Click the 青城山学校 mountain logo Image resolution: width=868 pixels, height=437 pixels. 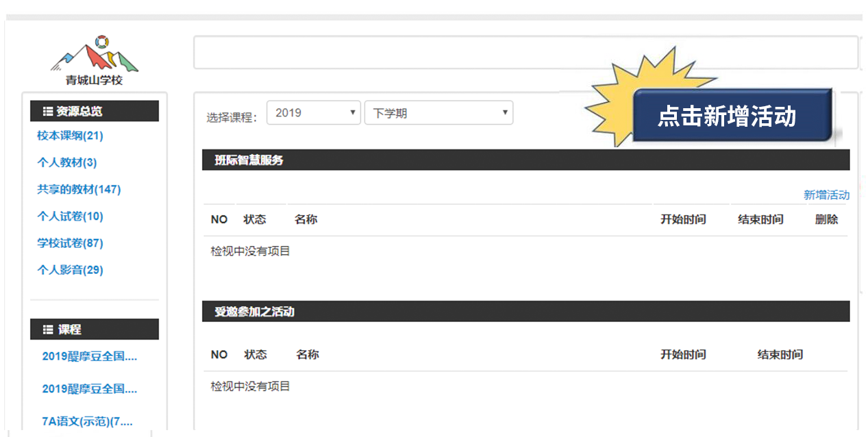point(95,53)
